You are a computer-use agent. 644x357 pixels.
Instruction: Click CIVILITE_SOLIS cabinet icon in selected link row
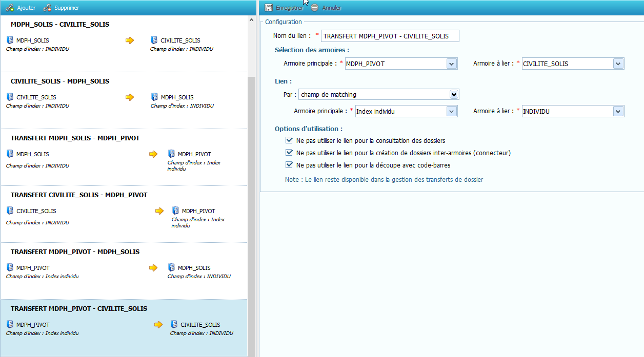point(174,324)
